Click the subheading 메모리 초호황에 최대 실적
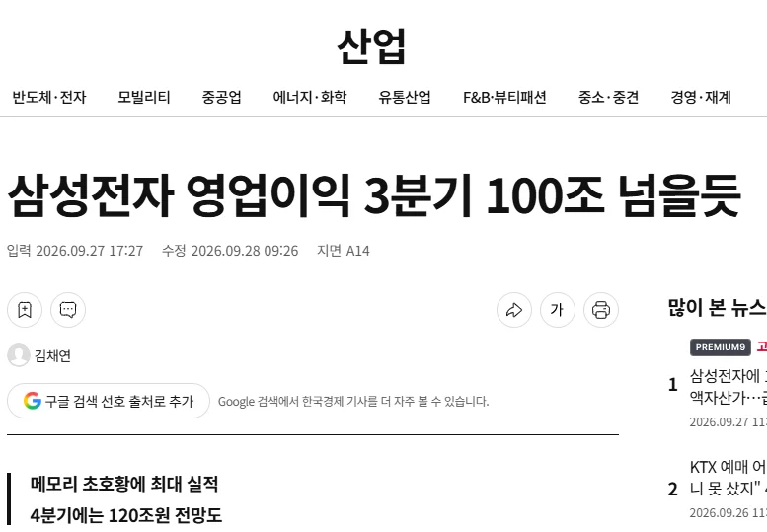This screenshot has height=532, width=767. [x=124, y=484]
